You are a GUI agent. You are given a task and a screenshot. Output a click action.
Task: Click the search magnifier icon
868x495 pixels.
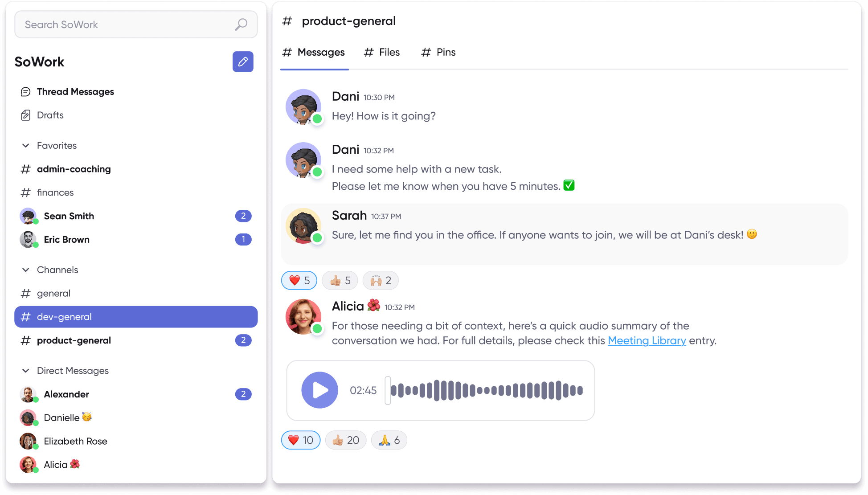pyautogui.click(x=241, y=25)
